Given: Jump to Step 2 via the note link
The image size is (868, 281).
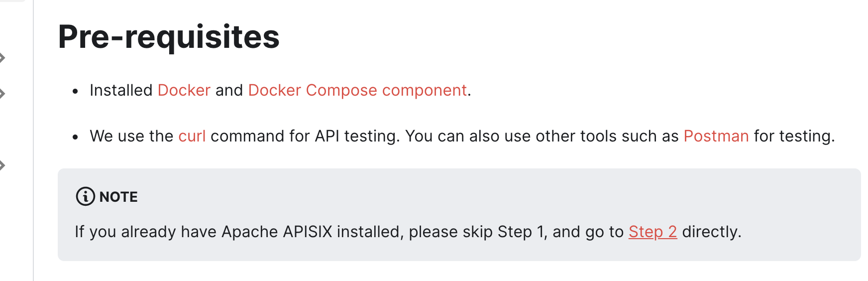Looking at the screenshot, I should [652, 232].
